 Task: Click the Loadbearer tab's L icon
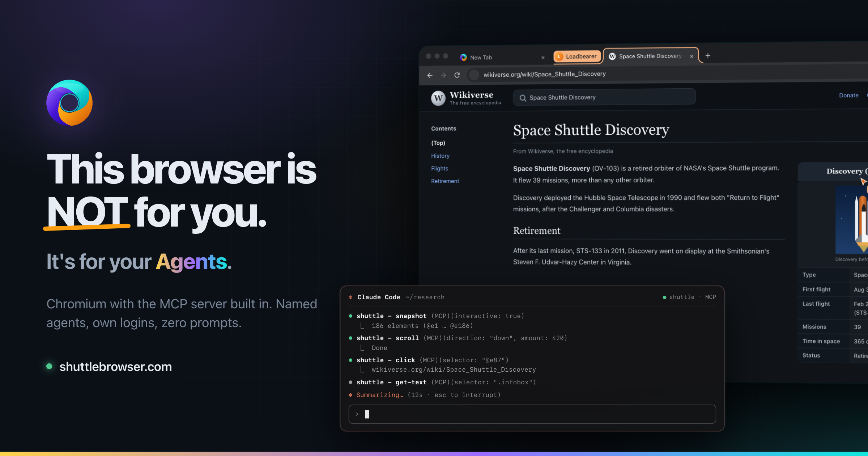click(x=559, y=56)
